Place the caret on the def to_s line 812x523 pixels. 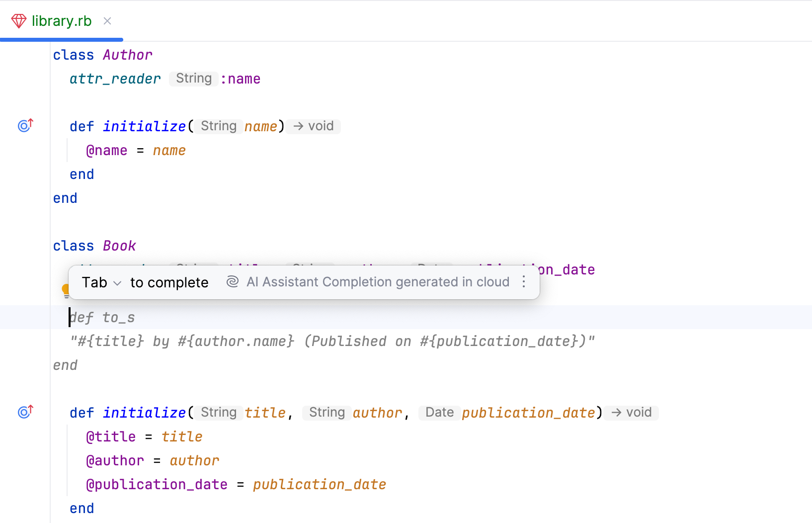pyautogui.click(x=102, y=317)
